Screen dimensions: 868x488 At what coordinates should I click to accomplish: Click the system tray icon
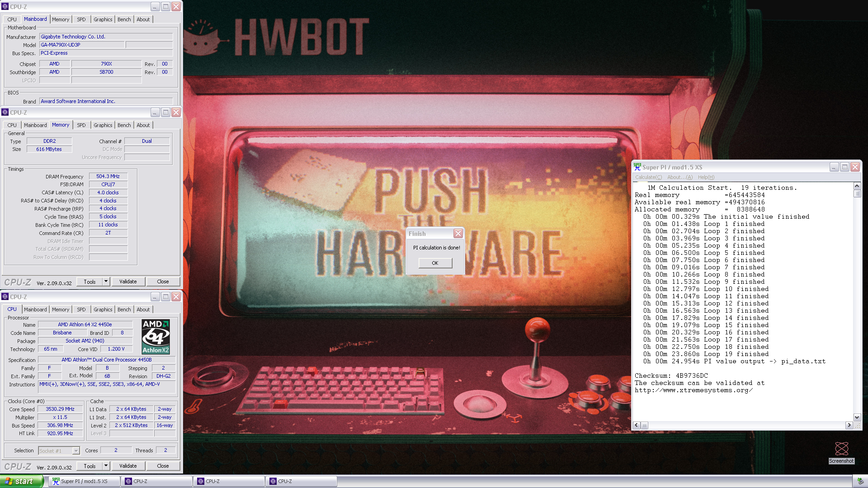point(860,481)
